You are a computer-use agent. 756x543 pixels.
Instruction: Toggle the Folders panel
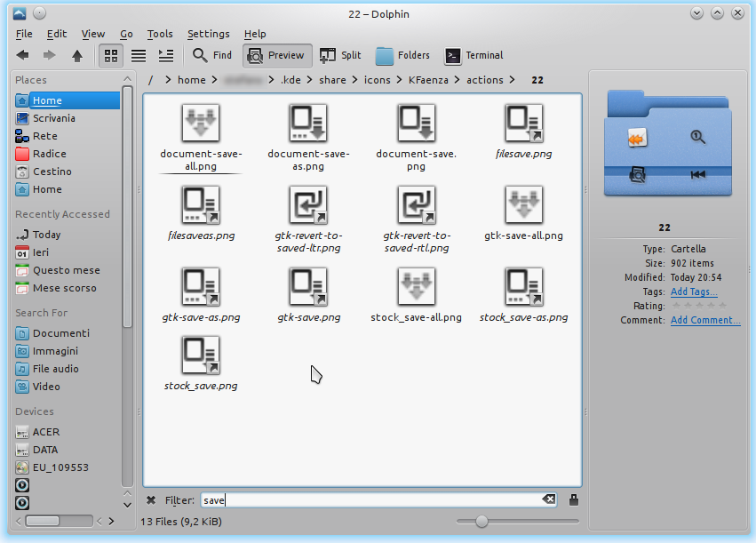click(402, 55)
